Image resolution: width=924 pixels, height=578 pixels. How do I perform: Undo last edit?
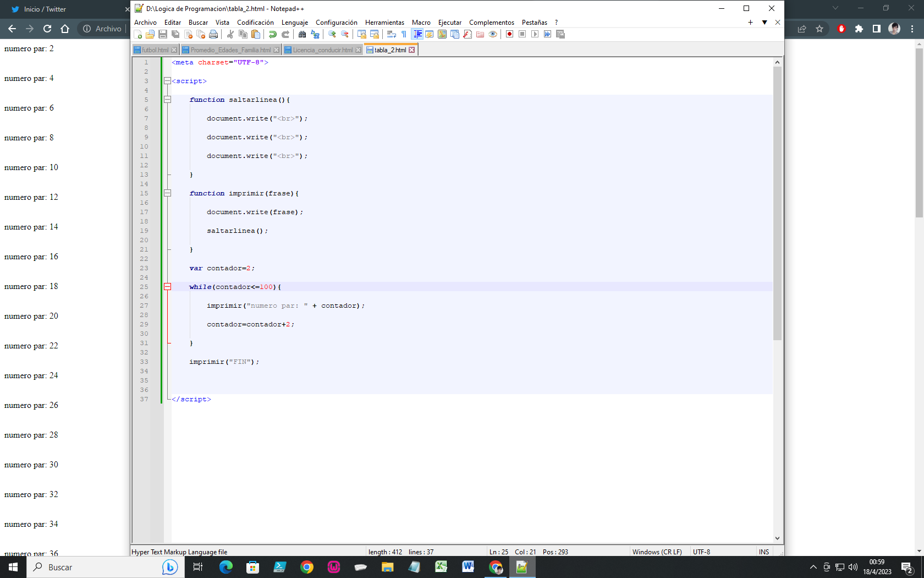[x=273, y=34]
